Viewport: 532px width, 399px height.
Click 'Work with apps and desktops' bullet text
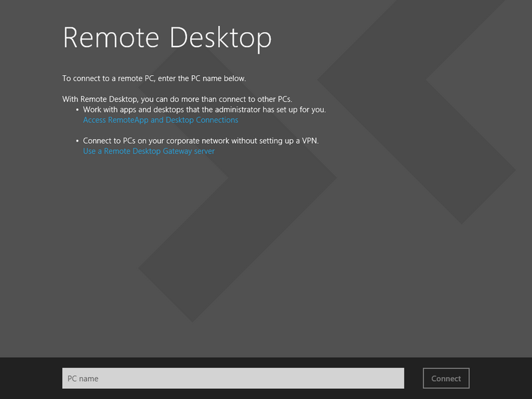click(x=204, y=110)
